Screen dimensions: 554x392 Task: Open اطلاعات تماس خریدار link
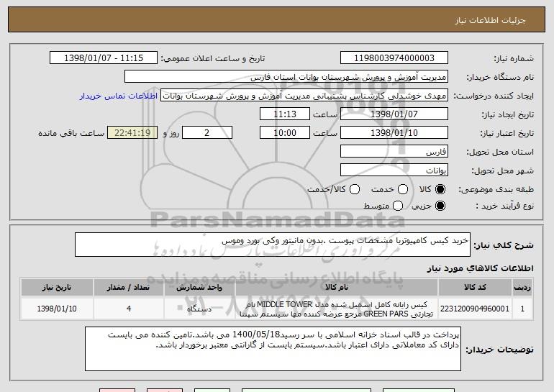pyautogui.click(x=119, y=96)
